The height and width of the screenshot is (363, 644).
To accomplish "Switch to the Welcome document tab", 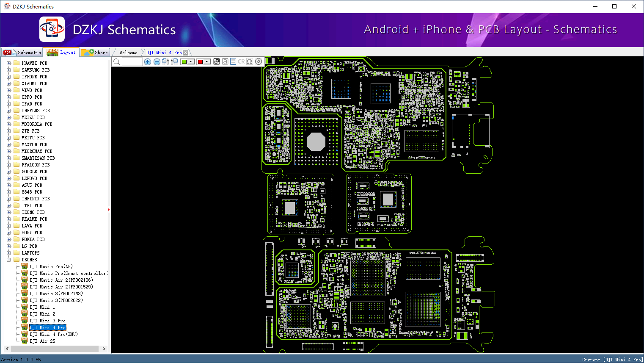I will 128,53.
